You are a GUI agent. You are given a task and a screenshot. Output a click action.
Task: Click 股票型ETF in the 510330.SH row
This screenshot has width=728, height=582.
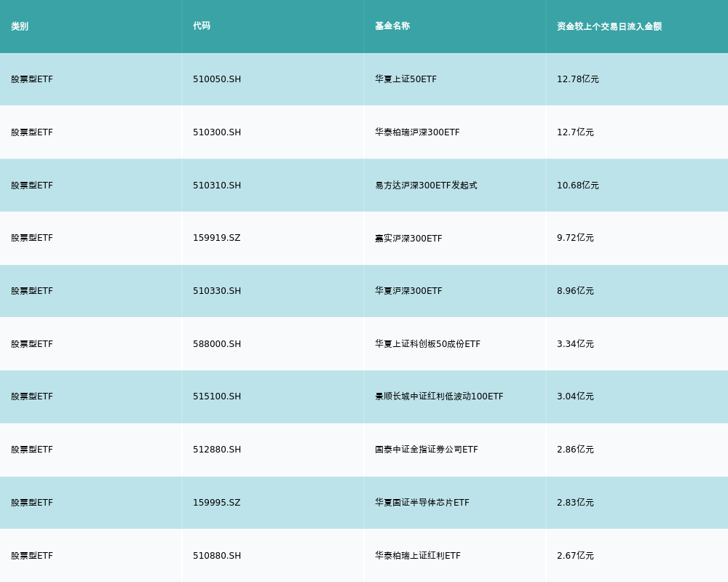[x=32, y=291]
